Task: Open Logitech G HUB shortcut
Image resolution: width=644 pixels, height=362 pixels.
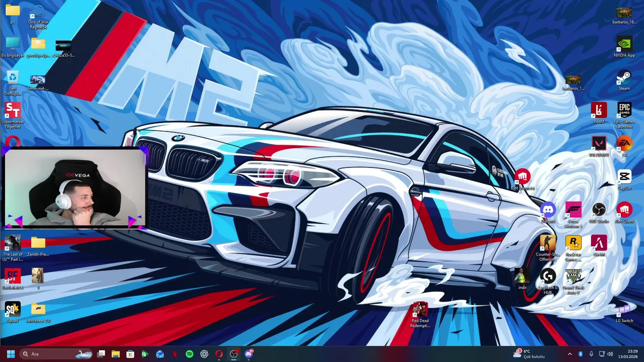Action: pos(548,282)
